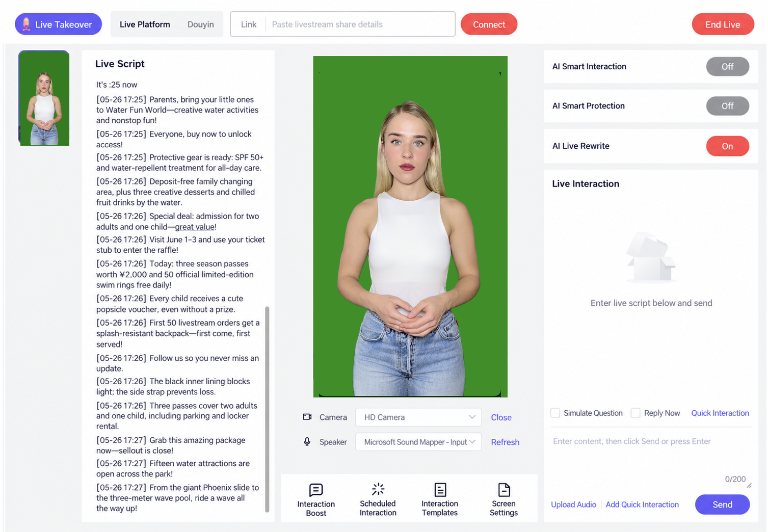Click the main green-screen avatar preview

click(410, 226)
